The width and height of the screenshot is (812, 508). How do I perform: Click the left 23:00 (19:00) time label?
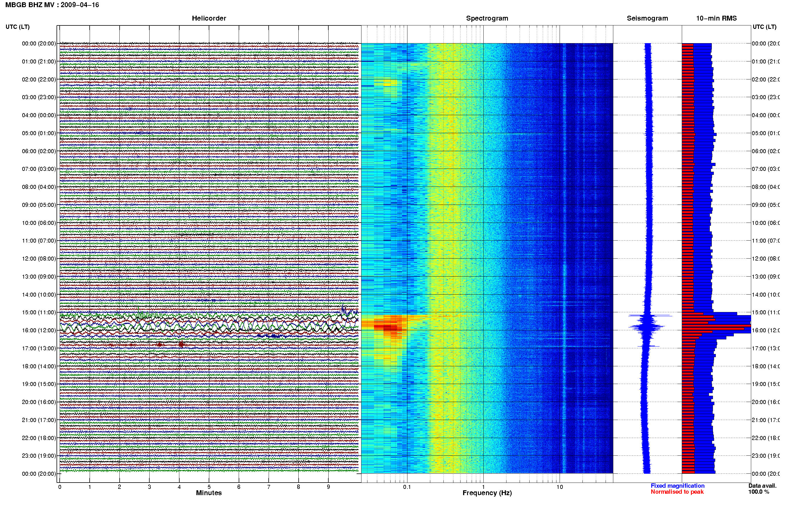coord(39,456)
